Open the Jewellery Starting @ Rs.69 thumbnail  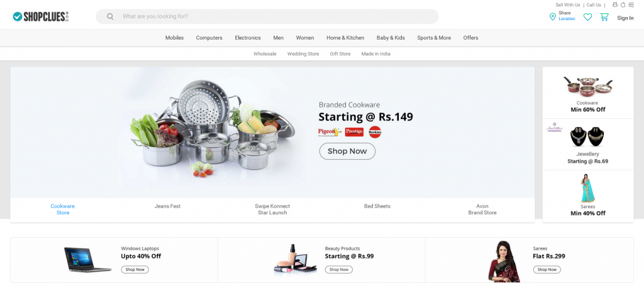(587, 144)
